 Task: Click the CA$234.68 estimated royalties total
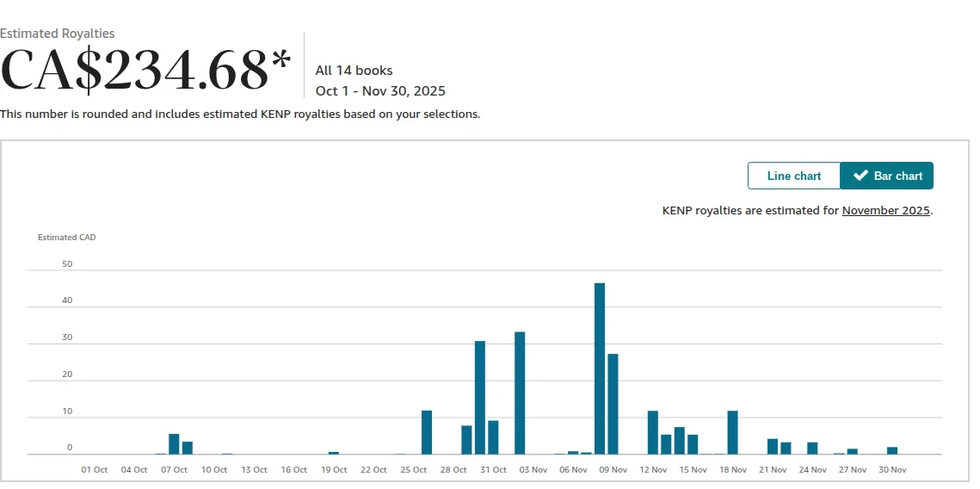tap(146, 71)
